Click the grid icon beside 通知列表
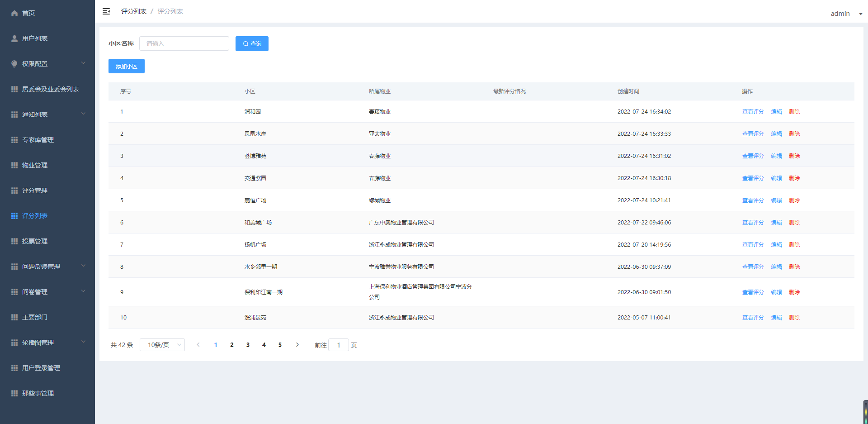The height and width of the screenshot is (424, 868). pyautogui.click(x=14, y=114)
